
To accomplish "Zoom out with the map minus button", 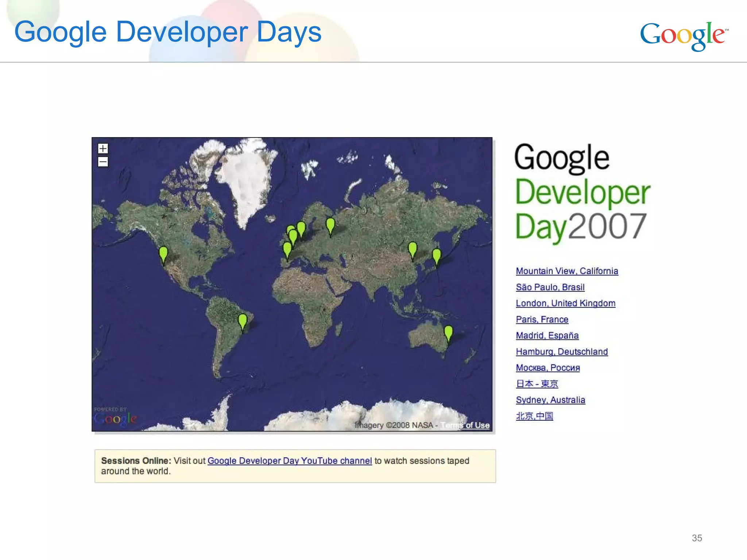I will (x=103, y=162).
